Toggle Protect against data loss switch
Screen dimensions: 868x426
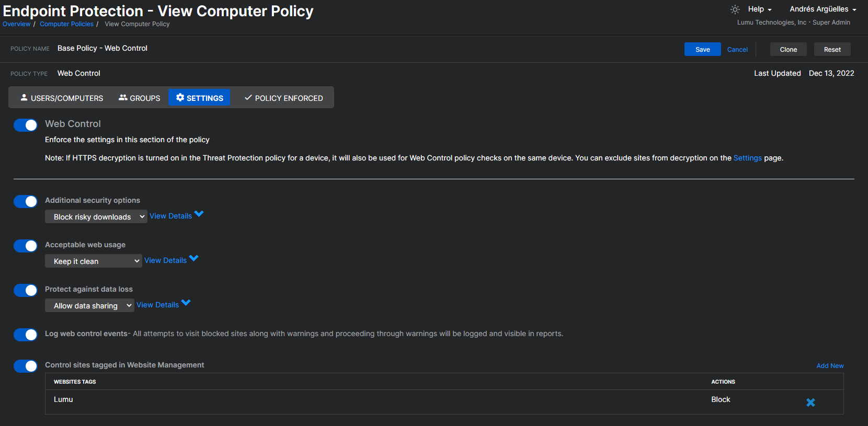tap(26, 290)
